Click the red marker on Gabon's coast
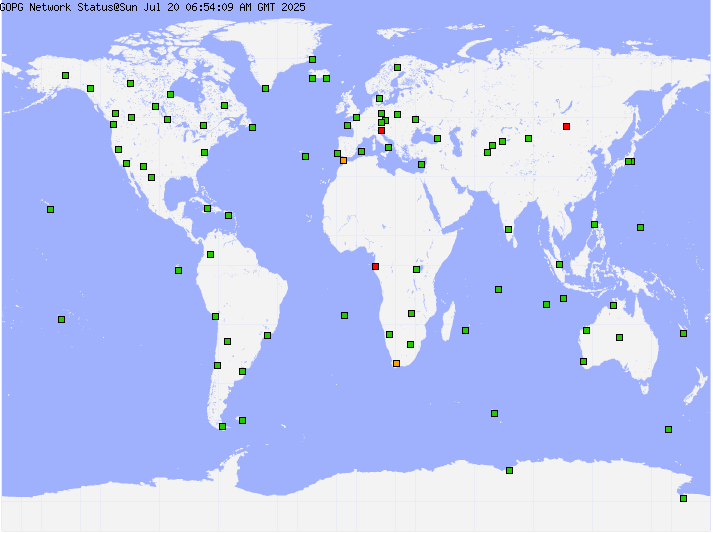The height and width of the screenshot is (533, 713). pyautogui.click(x=376, y=266)
